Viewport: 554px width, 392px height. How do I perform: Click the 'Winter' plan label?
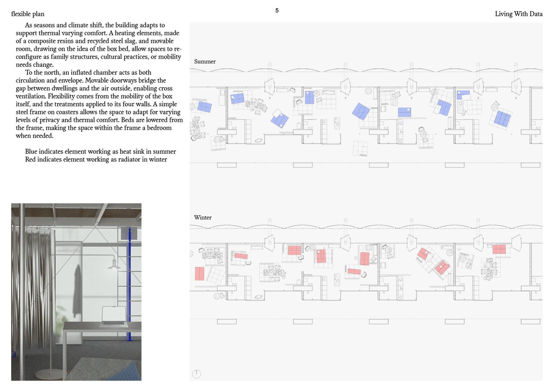[x=203, y=217]
